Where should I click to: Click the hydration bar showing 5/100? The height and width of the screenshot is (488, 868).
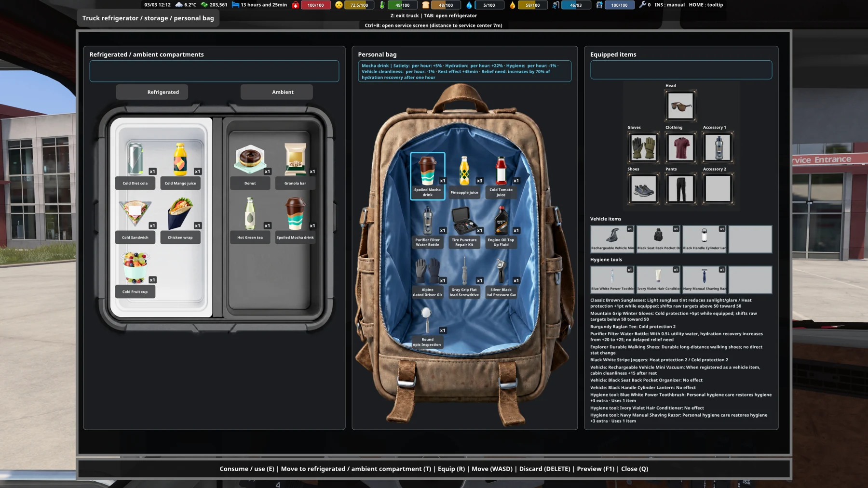pos(489,5)
